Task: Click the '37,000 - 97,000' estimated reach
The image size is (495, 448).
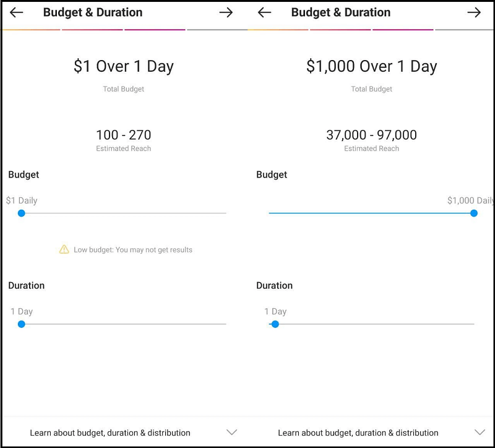Action: (371, 135)
